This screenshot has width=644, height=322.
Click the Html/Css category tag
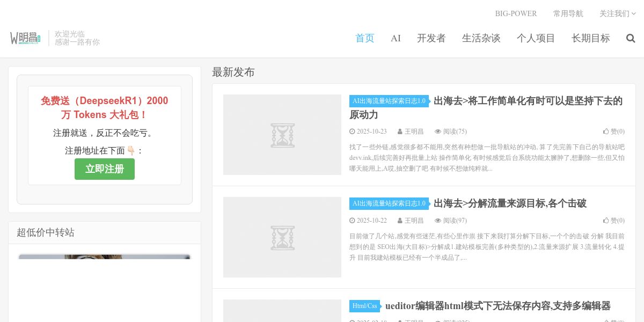click(x=365, y=306)
